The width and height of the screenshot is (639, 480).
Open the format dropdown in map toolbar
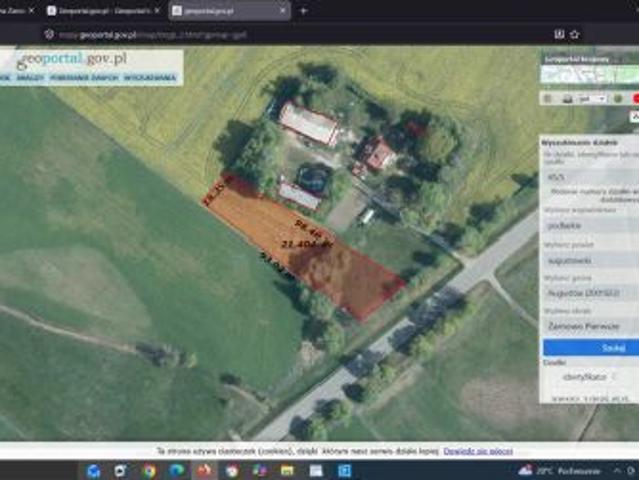click(x=593, y=99)
